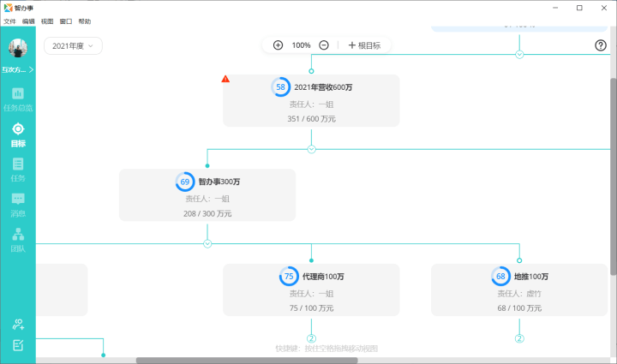Add a root goal with 根目标 button

364,45
